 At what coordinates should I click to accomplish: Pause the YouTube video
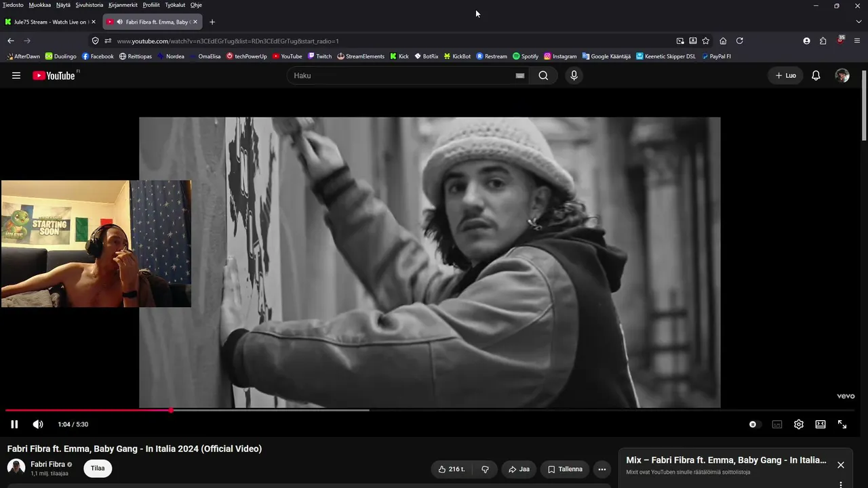14,424
